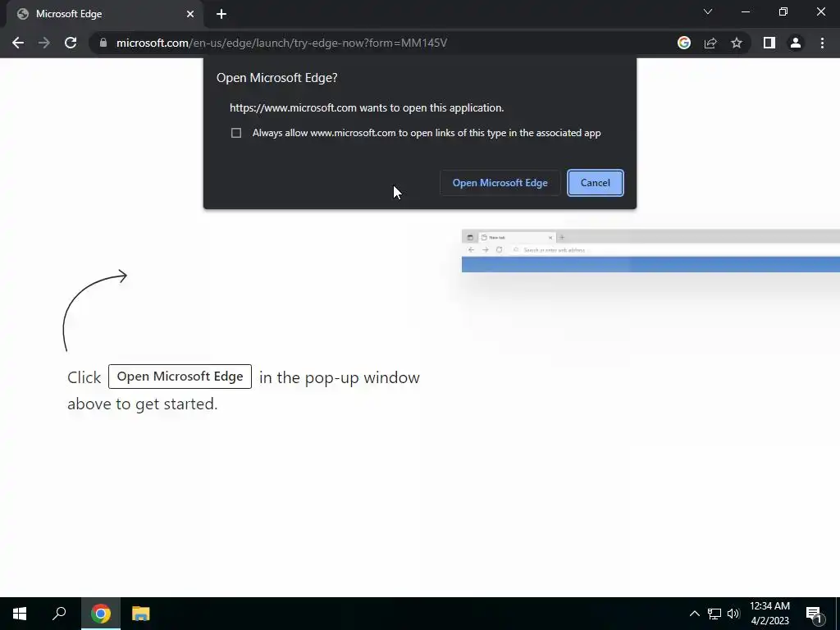
Task: Open Chrome's three-dot menu
Action: point(822,43)
